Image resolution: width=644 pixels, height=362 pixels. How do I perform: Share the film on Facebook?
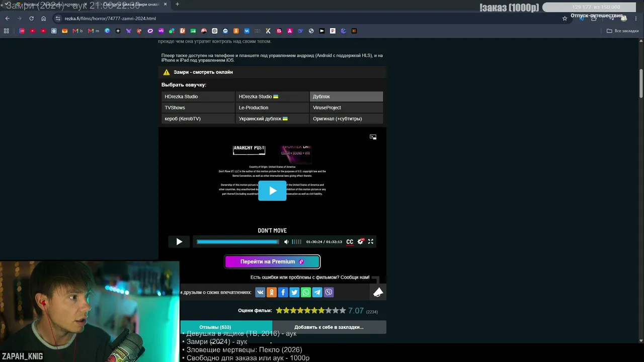click(x=283, y=292)
